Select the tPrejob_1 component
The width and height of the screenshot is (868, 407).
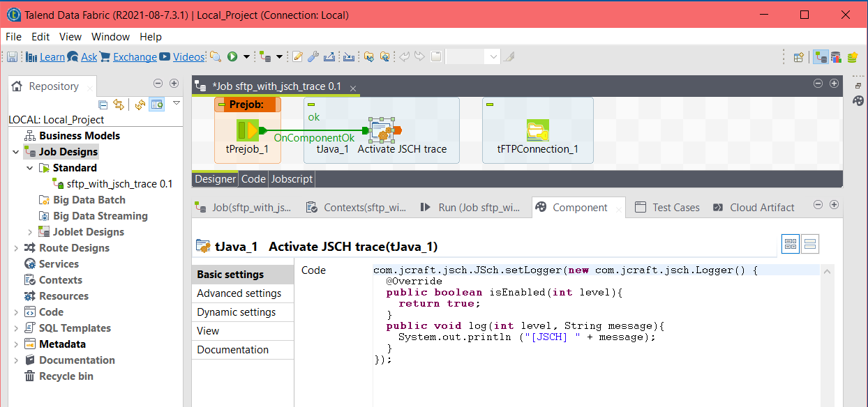point(247,130)
